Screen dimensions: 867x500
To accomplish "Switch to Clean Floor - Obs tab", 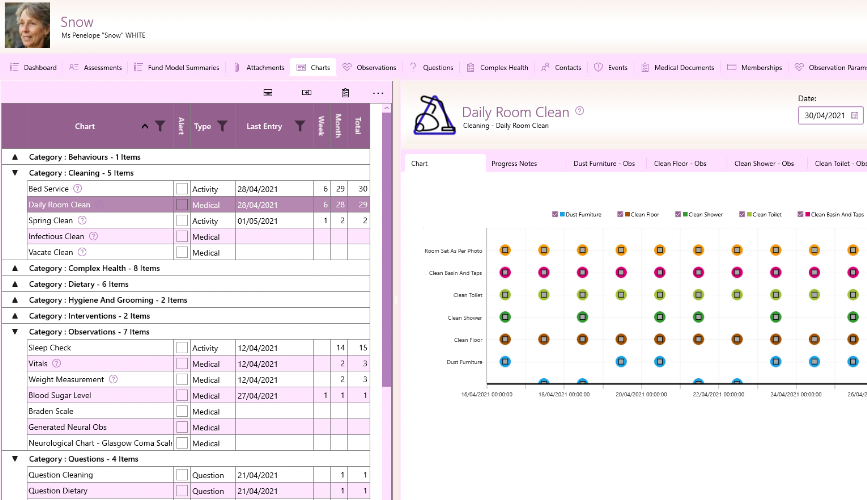I will point(680,164).
